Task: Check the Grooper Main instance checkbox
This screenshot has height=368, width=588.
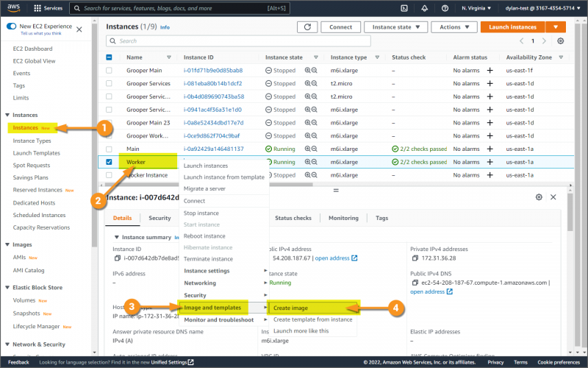Action: 109,70
